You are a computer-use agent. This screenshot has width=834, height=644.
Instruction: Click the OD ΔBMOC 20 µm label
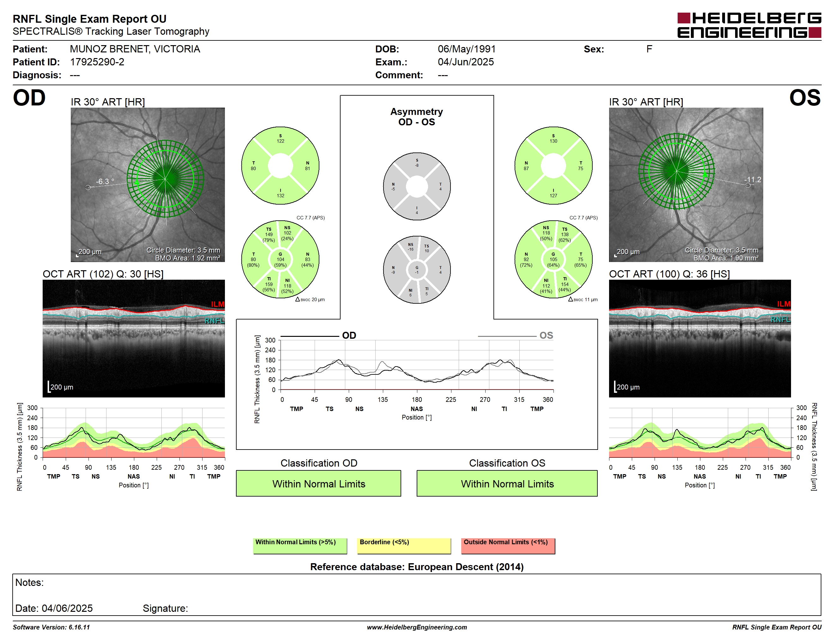(310, 300)
